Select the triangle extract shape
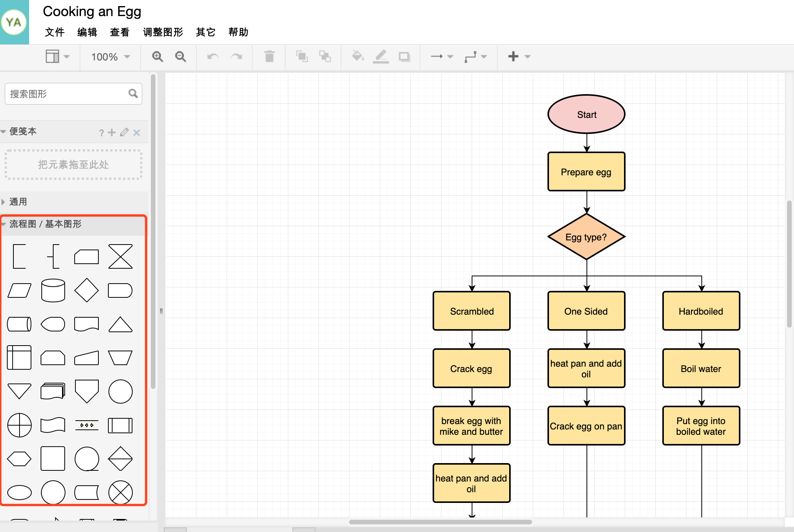This screenshot has width=794, height=532. tap(120, 324)
